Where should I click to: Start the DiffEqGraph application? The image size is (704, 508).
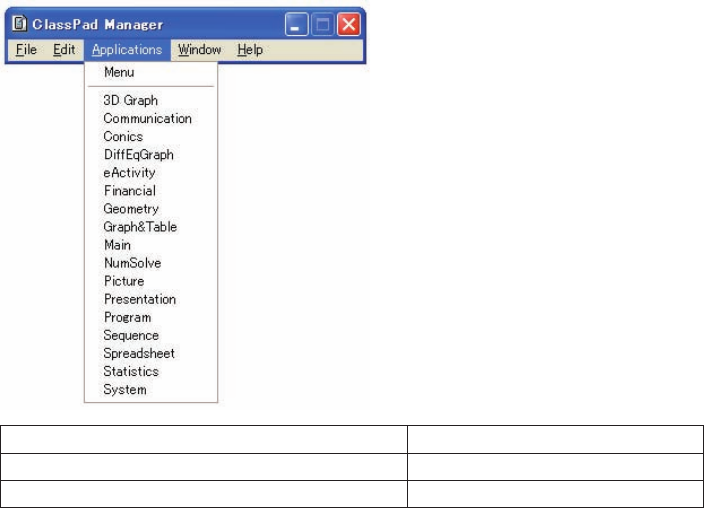pyautogui.click(x=151, y=155)
